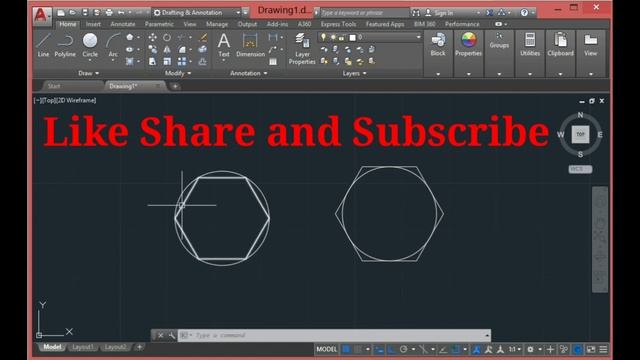Insert a Table from Annotation panel

tap(273, 62)
